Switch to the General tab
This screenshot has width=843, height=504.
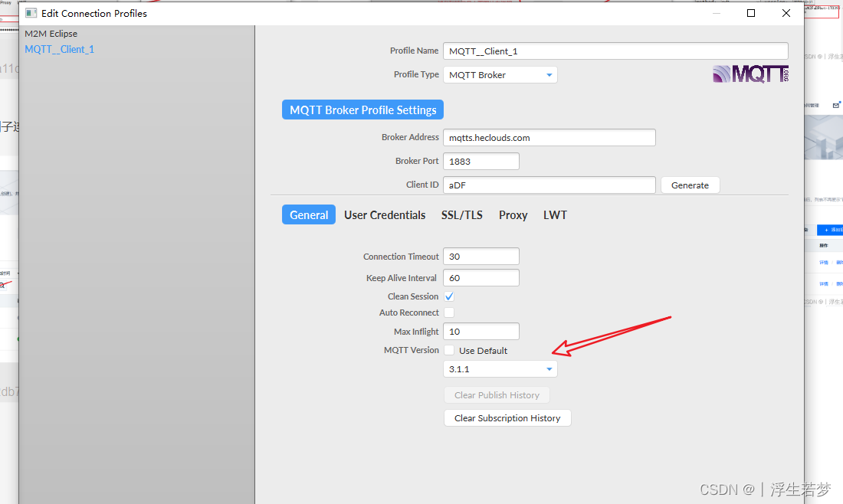[309, 214]
